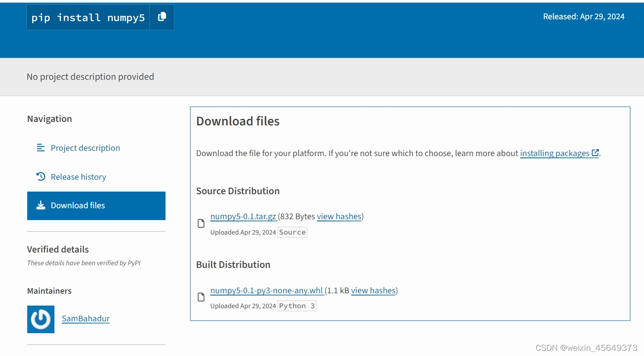Select the Download files tab

[x=96, y=206]
